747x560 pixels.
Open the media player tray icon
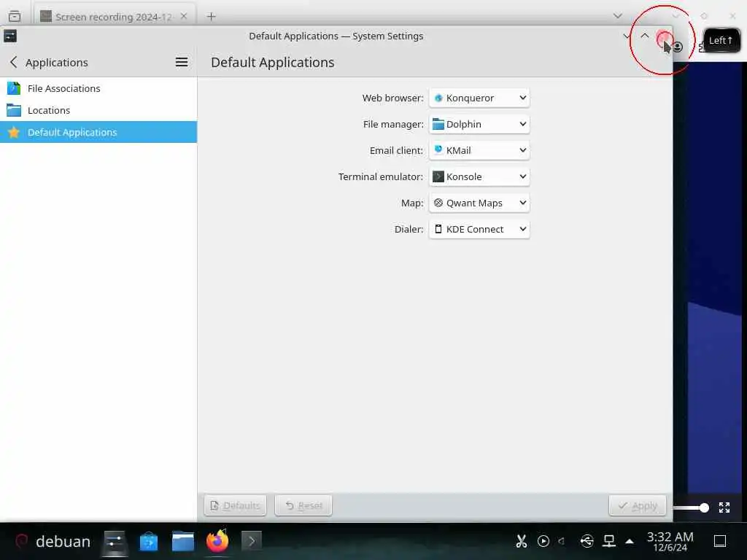[x=543, y=542]
